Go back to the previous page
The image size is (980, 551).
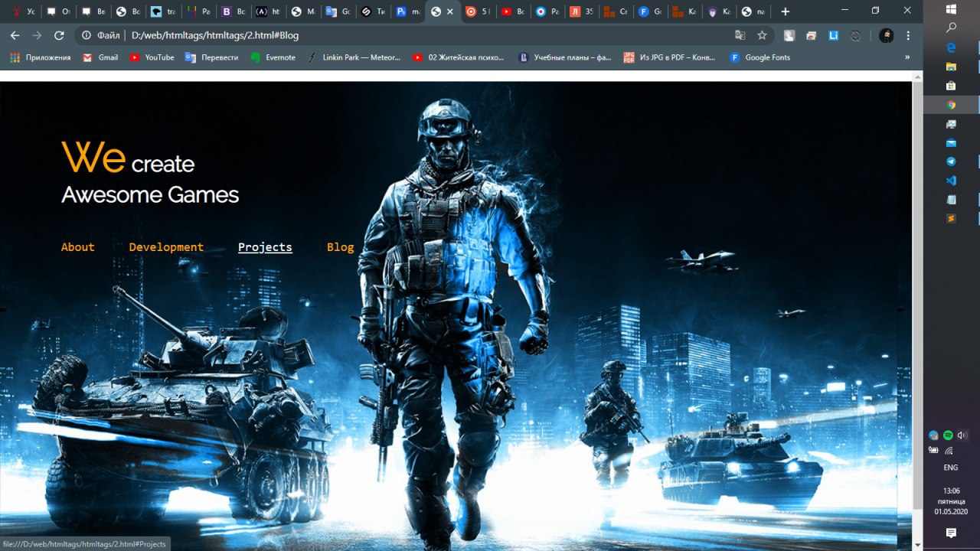pos(15,35)
